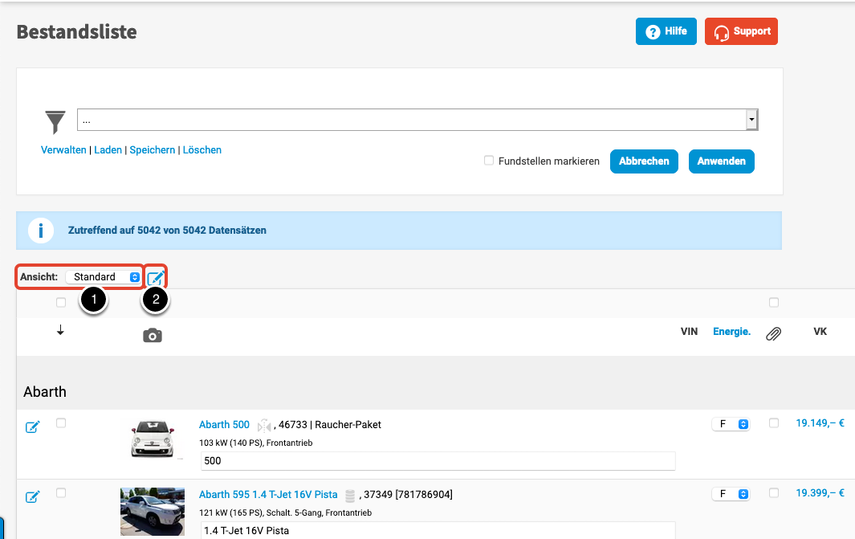Viewport: 855px width, 539px height.
Task: Sort by the Energie. column header
Action: tap(731, 332)
